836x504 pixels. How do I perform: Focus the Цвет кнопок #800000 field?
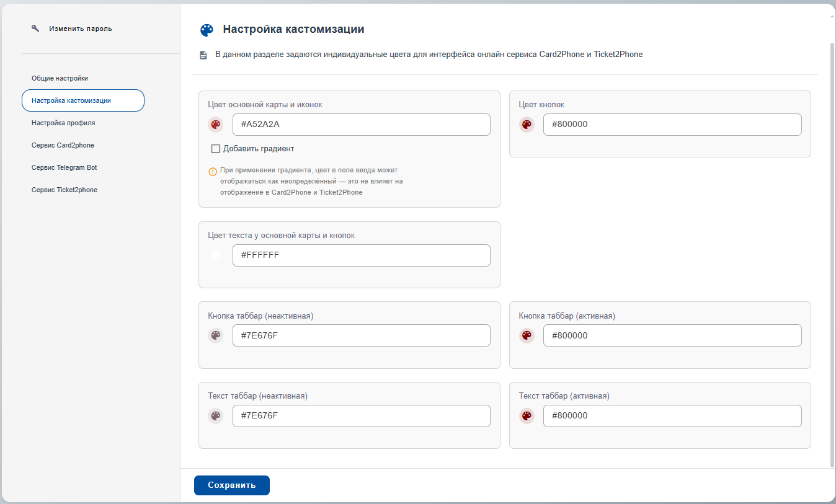click(x=672, y=125)
